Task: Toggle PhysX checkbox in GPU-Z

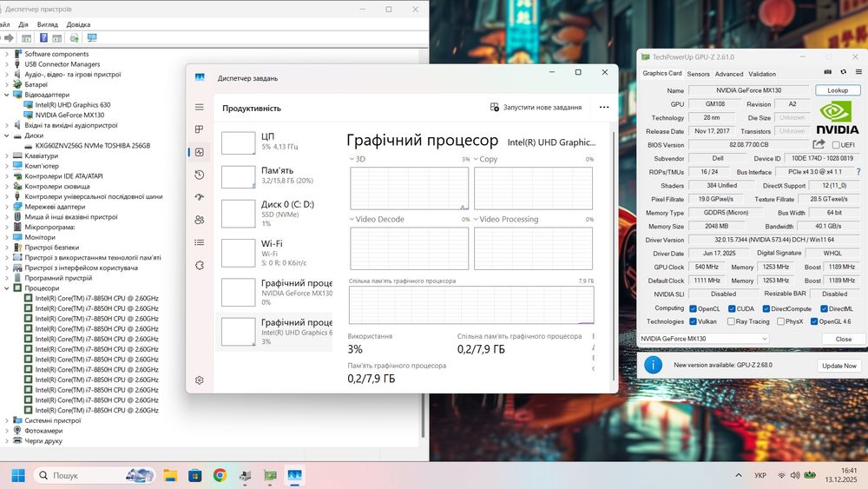Action: [x=780, y=321]
